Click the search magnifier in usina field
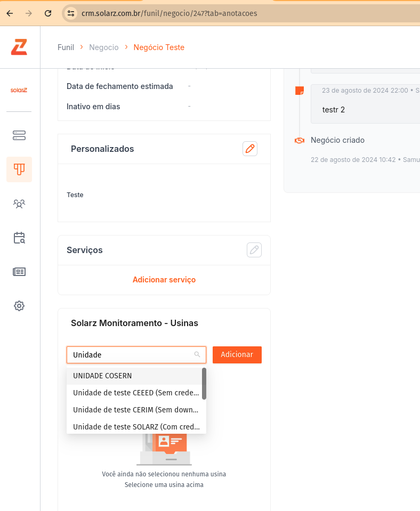The width and height of the screenshot is (420, 511). 197,355
